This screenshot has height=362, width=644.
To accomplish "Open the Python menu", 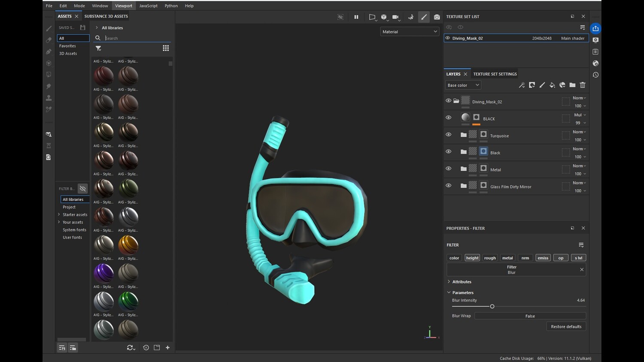I will [171, 6].
